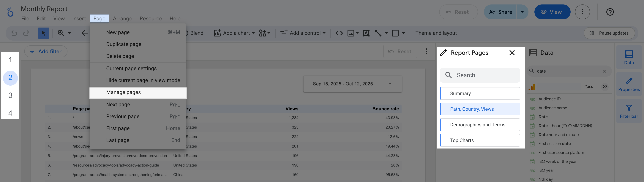Select the community visualizations icon
The height and width of the screenshot is (182, 644).
click(262, 33)
